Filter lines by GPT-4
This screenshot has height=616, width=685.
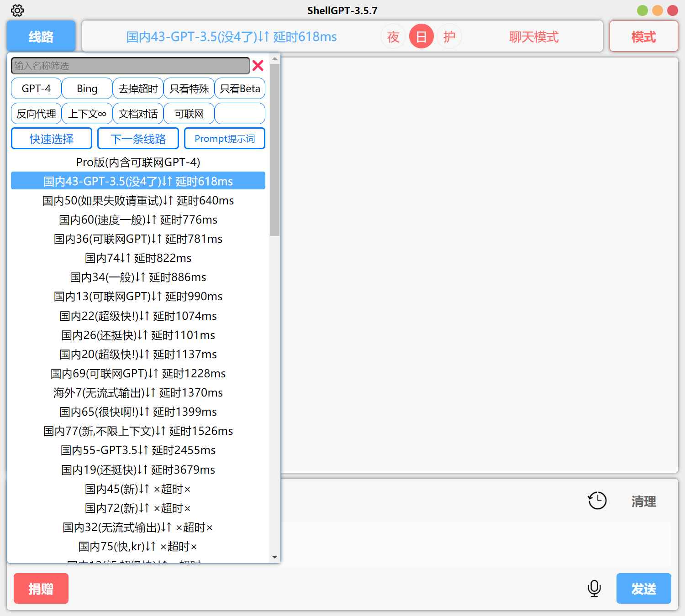(x=36, y=88)
